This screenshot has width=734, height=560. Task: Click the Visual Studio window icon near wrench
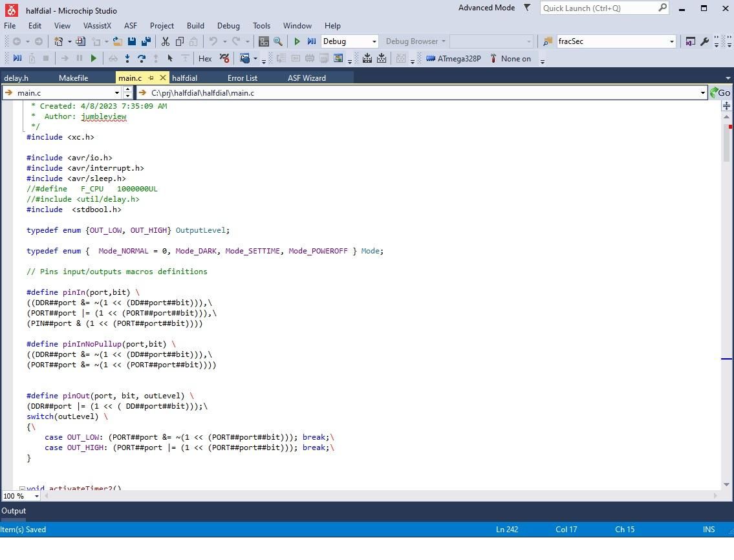[x=690, y=41]
